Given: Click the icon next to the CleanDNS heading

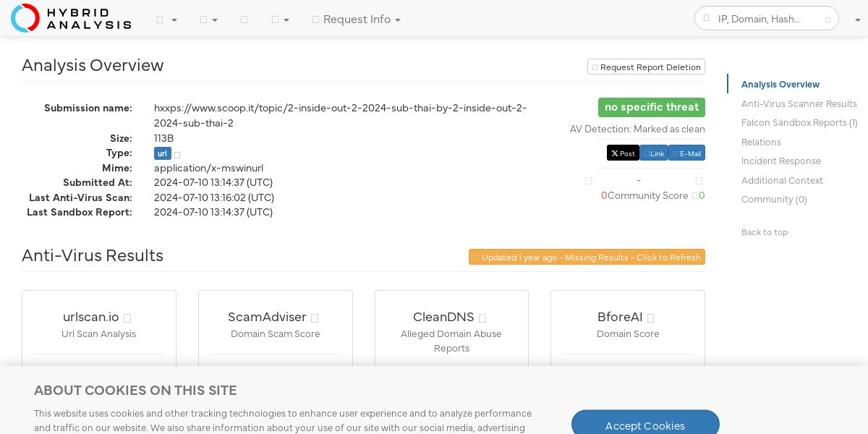Looking at the screenshot, I should coord(482,318).
